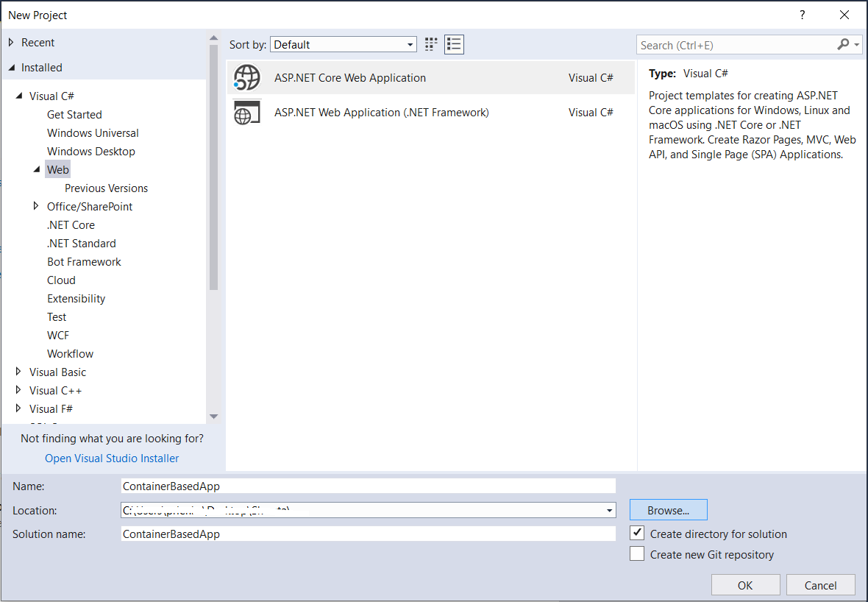Click the category tree scrollbar thumb
The width and height of the screenshot is (868, 602).
click(213, 167)
